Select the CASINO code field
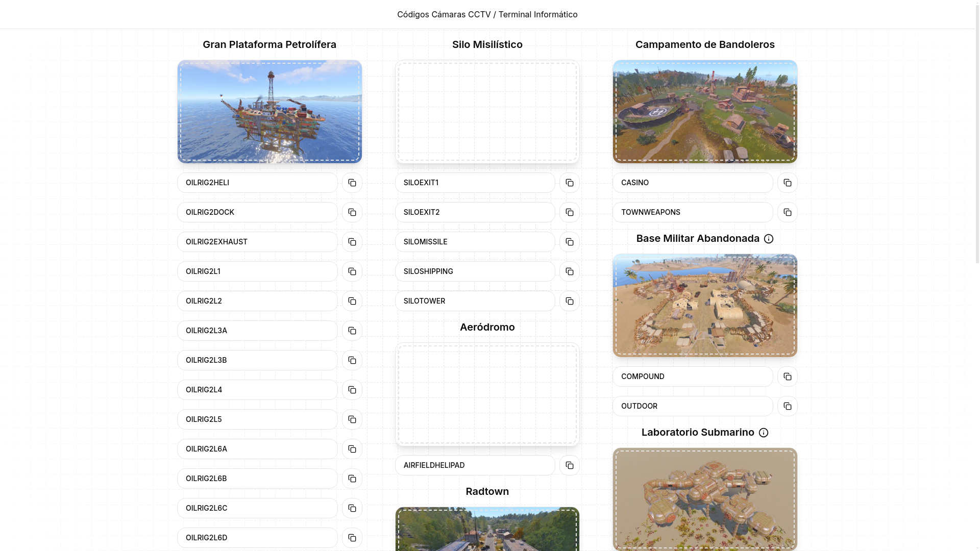The width and height of the screenshot is (980, 551). click(x=693, y=183)
